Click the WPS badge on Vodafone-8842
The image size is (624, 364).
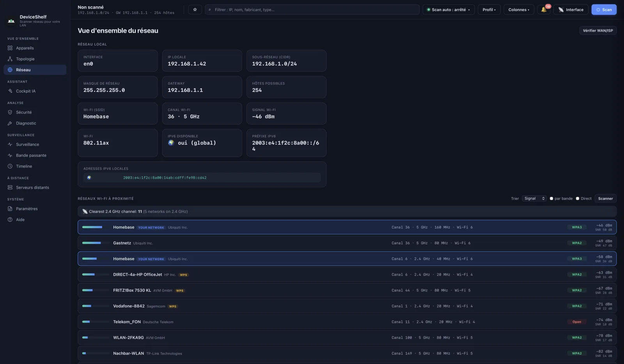tap(173, 306)
